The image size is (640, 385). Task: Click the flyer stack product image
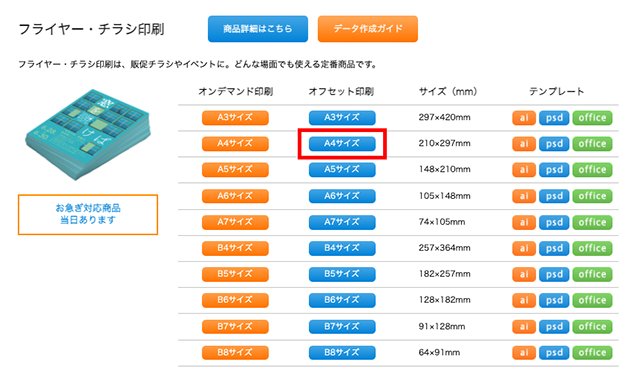88,134
